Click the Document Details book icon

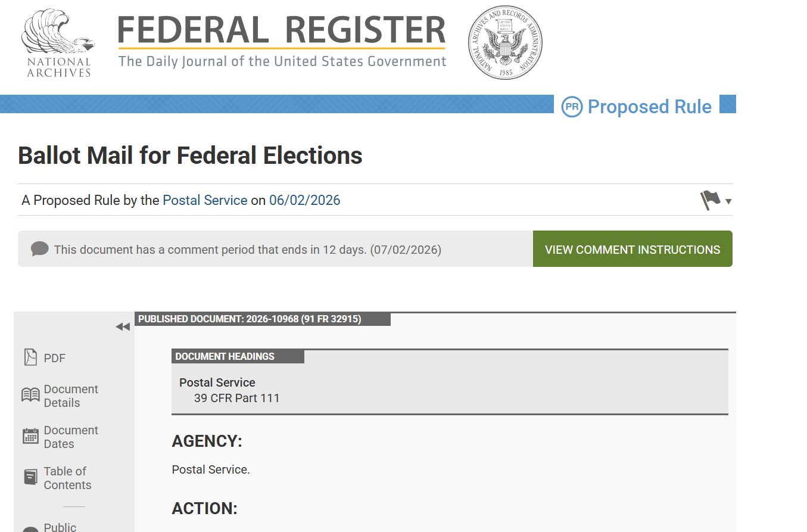tap(30, 395)
